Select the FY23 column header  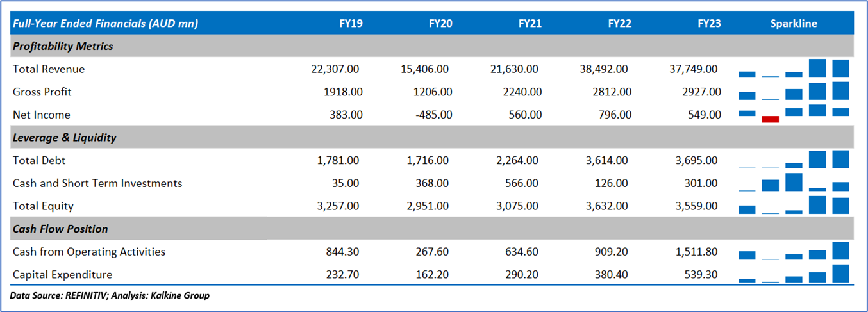(709, 24)
